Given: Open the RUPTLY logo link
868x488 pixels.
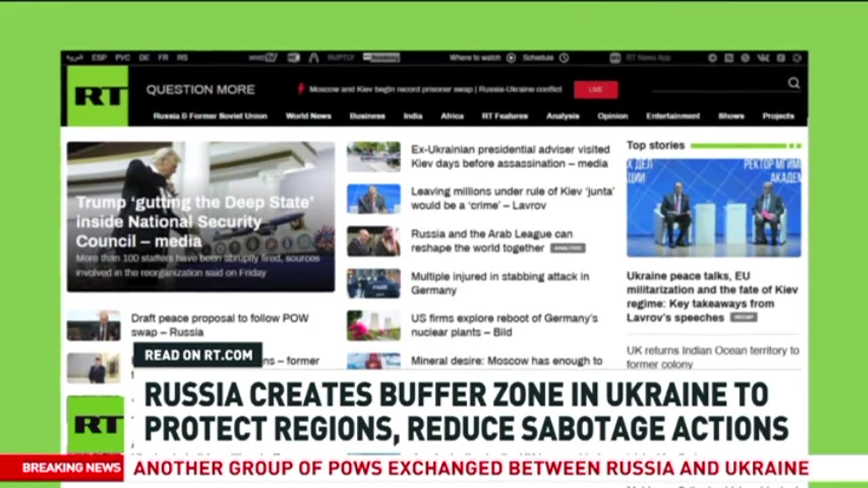Looking at the screenshot, I should [x=340, y=58].
